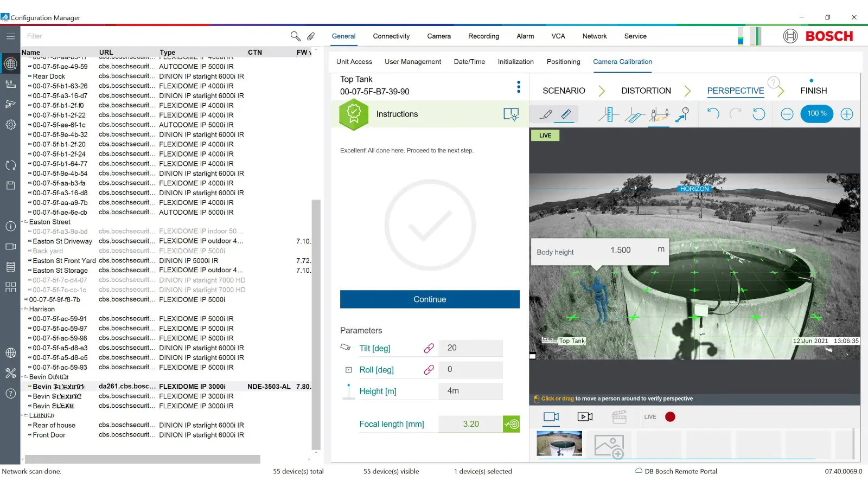Go to the SCENARIO calibration step
868x488 pixels.
click(564, 91)
